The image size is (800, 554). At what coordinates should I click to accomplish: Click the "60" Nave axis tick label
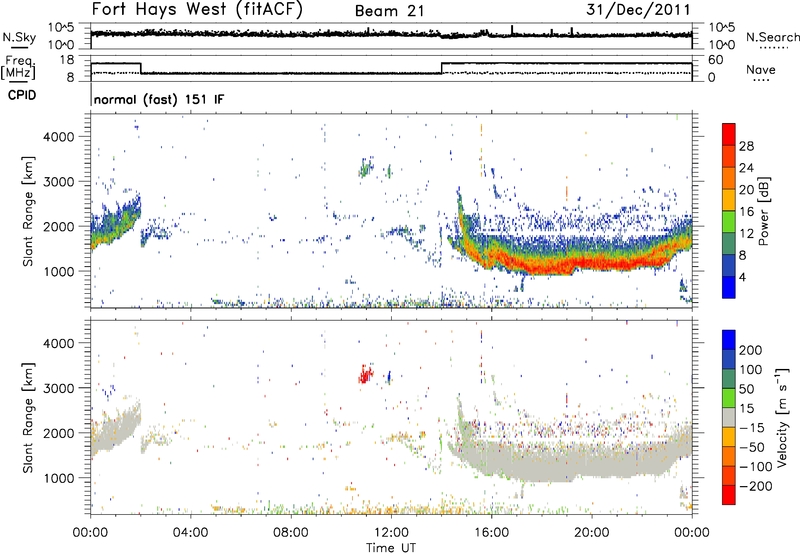pyautogui.click(x=715, y=60)
